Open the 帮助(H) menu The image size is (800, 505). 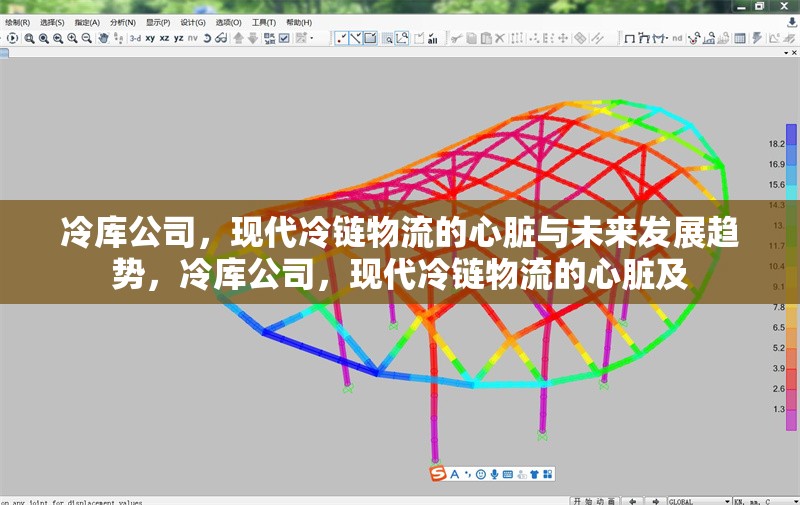(x=298, y=22)
